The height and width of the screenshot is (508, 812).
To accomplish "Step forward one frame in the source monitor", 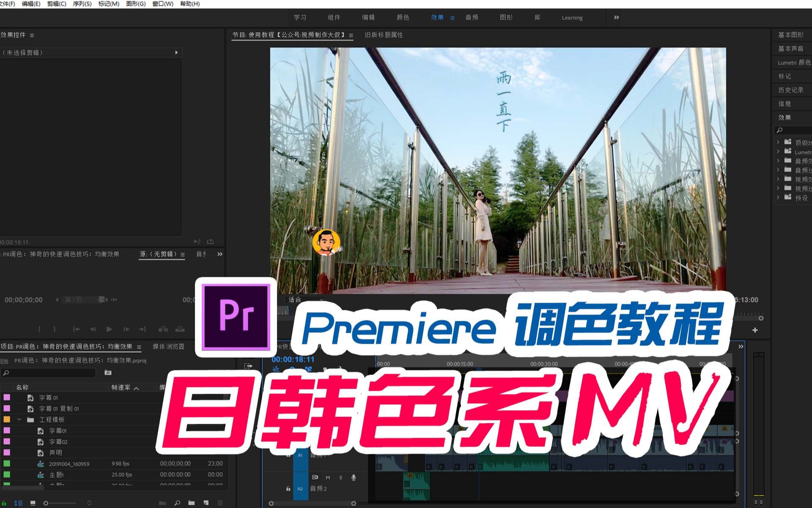I will pyautogui.click(x=126, y=329).
